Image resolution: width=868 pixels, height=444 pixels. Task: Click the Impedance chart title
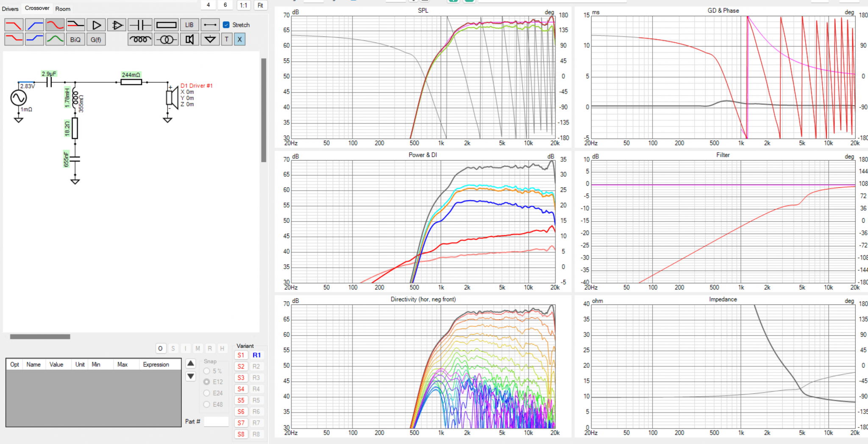pos(723,299)
